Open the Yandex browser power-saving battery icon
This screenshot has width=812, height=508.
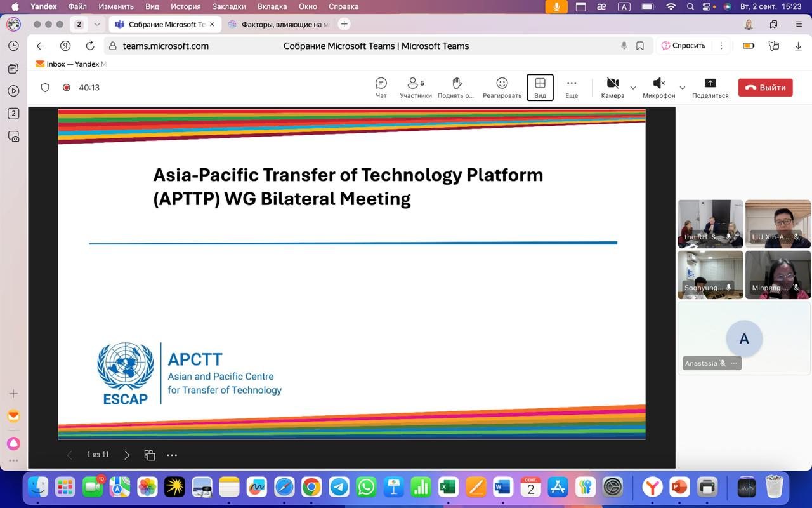click(749, 46)
